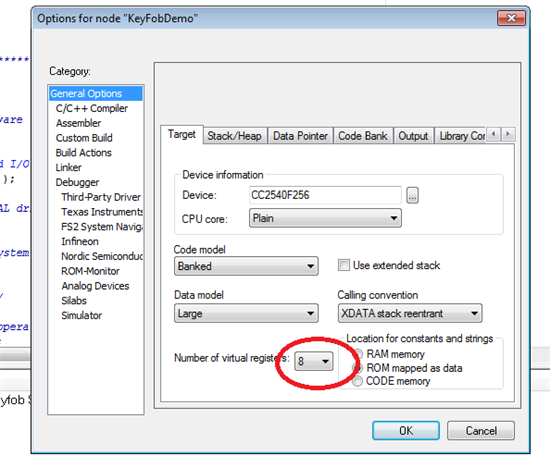Open the Data model Large dropdown

click(x=246, y=313)
